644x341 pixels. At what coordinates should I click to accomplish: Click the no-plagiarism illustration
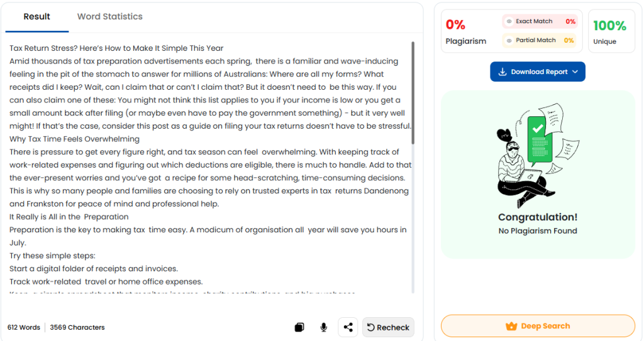tap(538, 154)
